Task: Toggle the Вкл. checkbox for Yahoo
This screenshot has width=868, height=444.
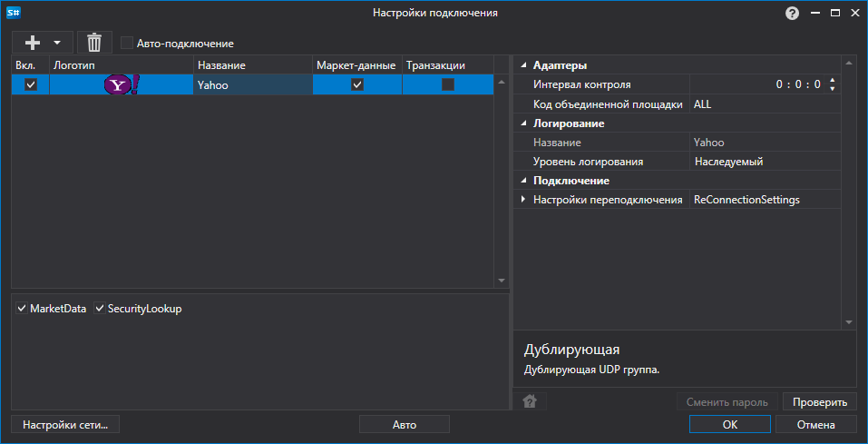Action: 31,84
